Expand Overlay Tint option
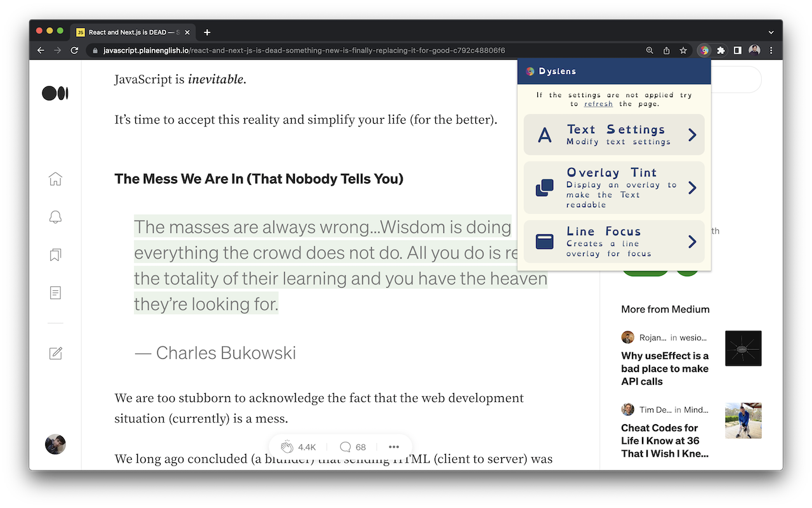The width and height of the screenshot is (812, 508). [x=613, y=187]
